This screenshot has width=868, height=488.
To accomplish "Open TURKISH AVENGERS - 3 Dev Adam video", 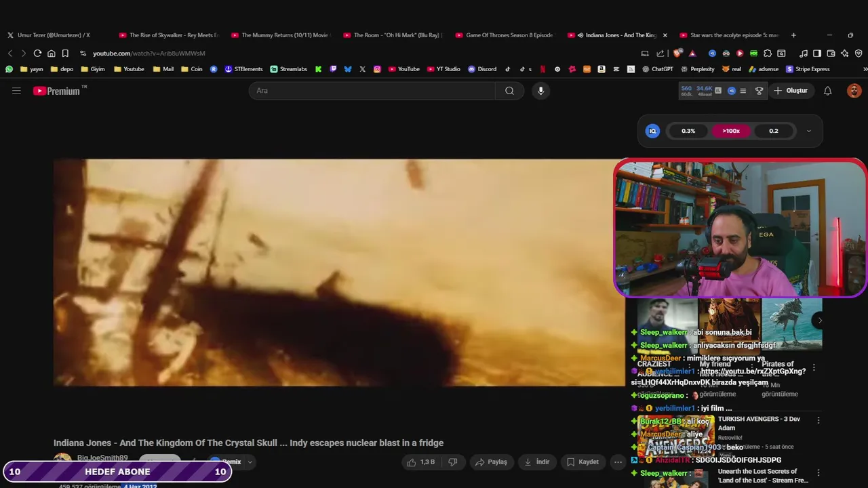I will coord(759,423).
